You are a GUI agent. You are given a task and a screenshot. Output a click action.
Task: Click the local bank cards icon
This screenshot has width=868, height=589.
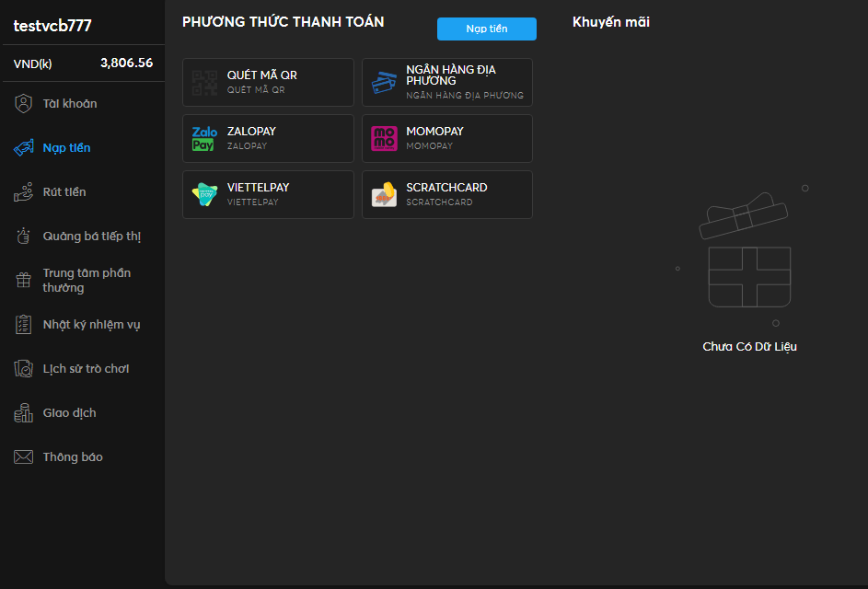tap(384, 83)
